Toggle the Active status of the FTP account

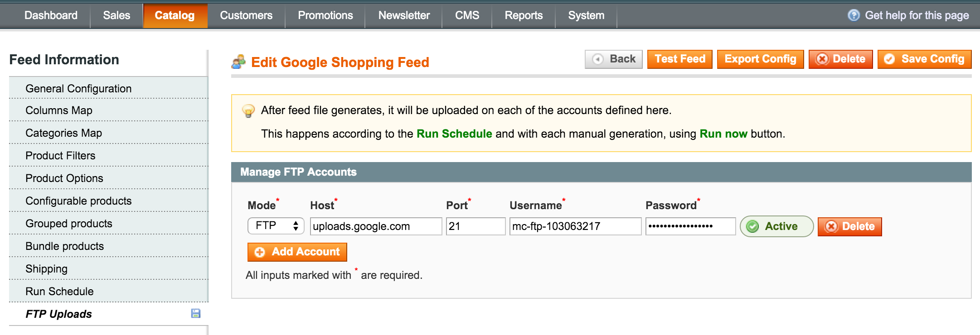point(776,226)
